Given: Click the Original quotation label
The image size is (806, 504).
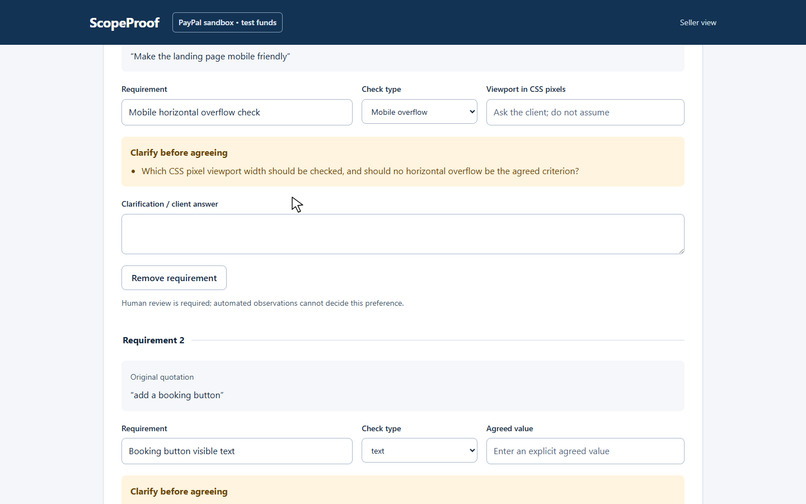Looking at the screenshot, I should point(162,377).
